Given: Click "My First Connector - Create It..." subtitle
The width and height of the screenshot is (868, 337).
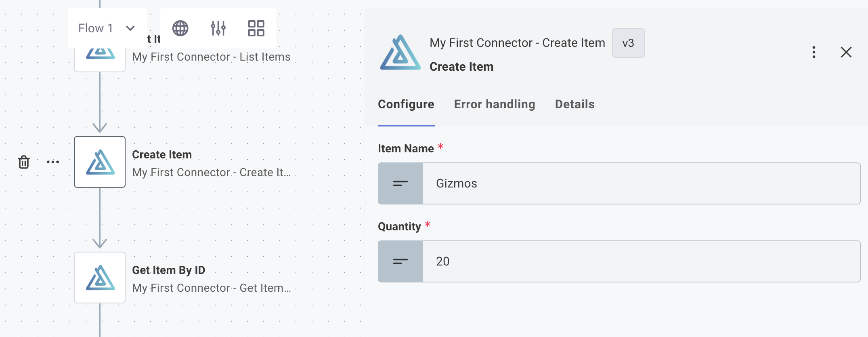Looking at the screenshot, I should point(212,173).
